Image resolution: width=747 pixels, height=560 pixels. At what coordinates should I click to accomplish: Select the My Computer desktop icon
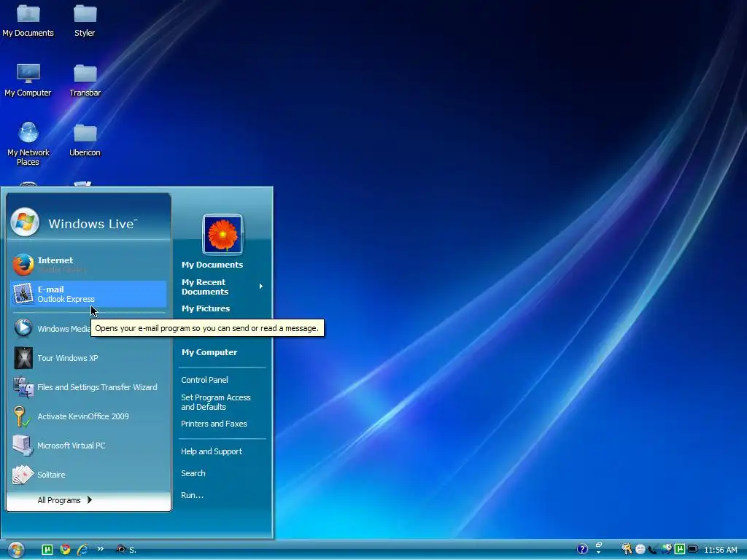click(28, 80)
